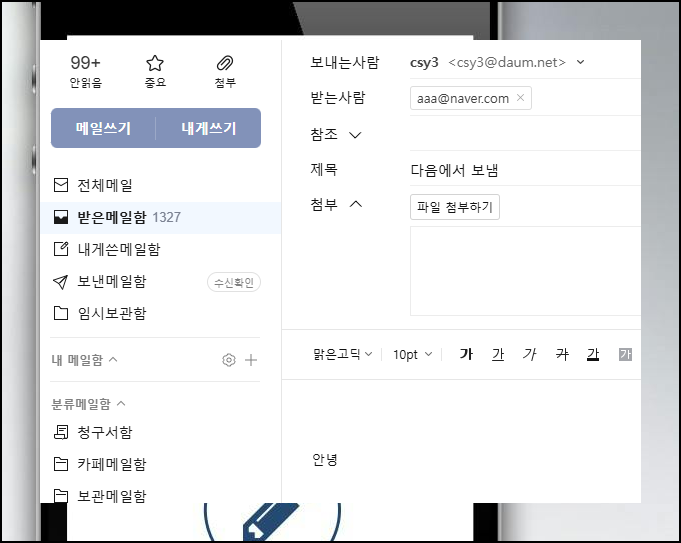Toggle strikethrough formatting 가
This screenshot has height=543, width=681.
562,354
